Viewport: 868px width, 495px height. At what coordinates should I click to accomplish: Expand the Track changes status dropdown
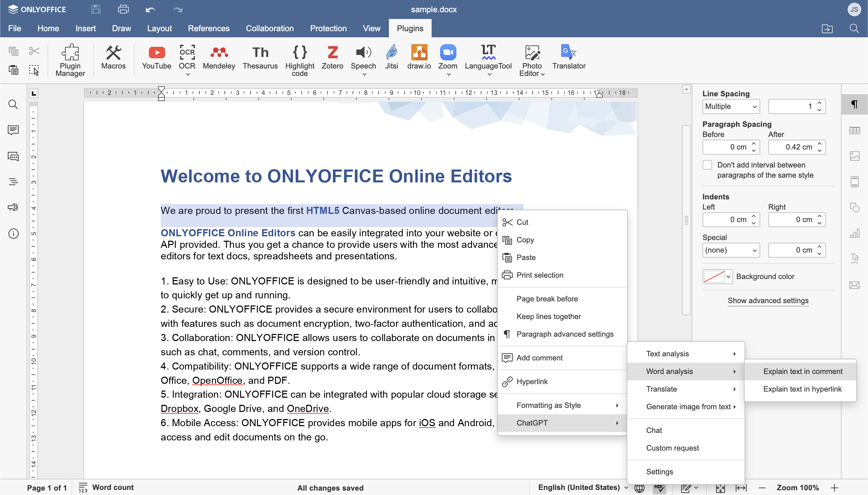pos(696,488)
